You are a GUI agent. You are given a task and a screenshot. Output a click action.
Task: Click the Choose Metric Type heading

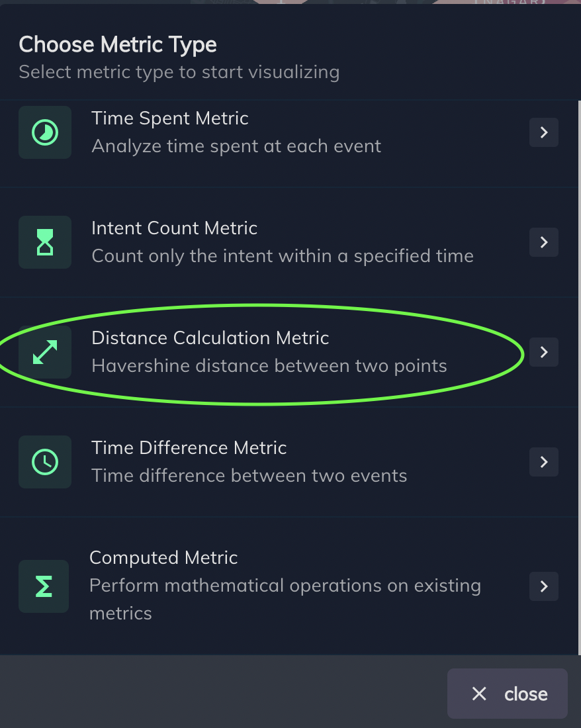point(118,45)
